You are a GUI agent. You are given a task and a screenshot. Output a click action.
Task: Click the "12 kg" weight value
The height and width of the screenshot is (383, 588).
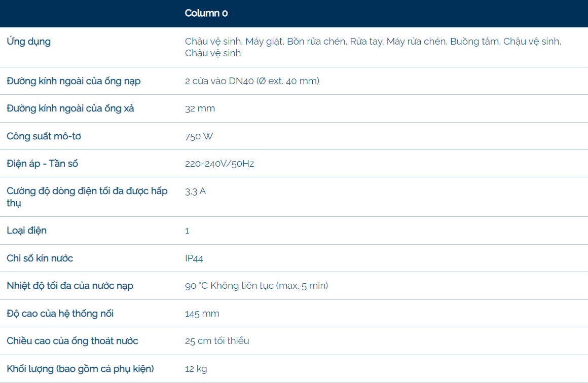(x=196, y=369)
